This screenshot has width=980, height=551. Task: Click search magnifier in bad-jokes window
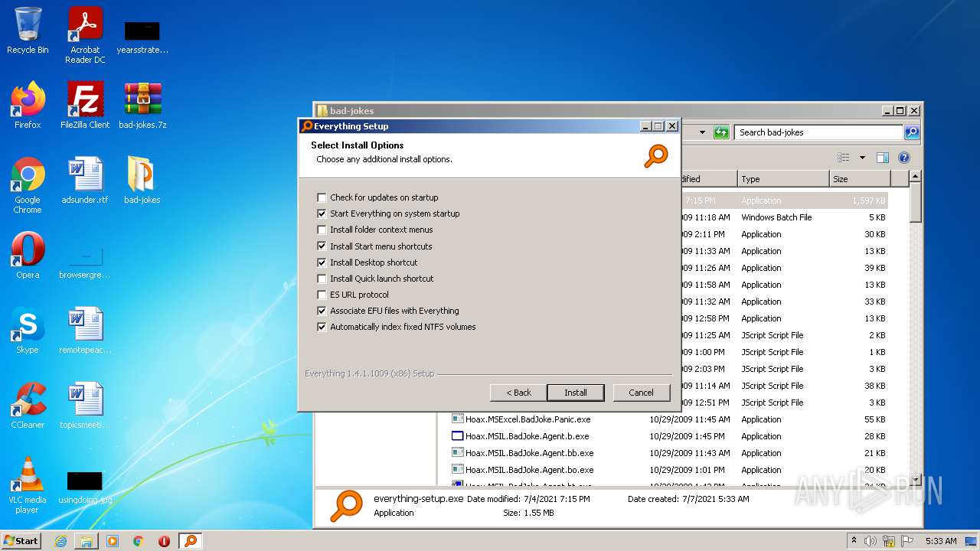pos(911,132)
